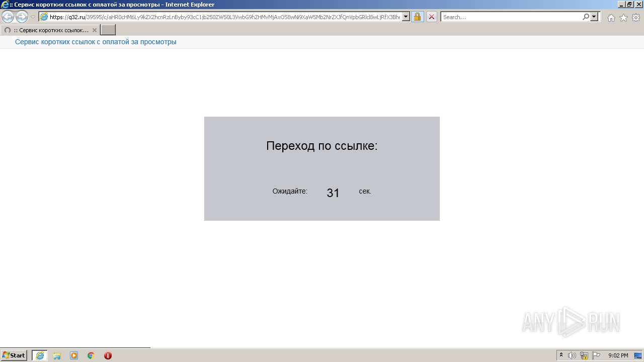
Task: Open File Explorer folder taskbar icon
Action: click(x=57, y=355)
